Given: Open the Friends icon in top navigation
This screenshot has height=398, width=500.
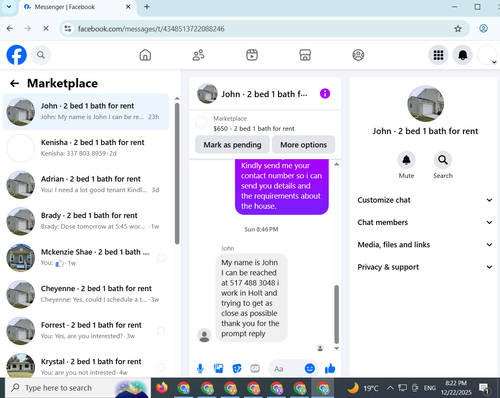Looking at the screenshot, I should tap(198, 55).
